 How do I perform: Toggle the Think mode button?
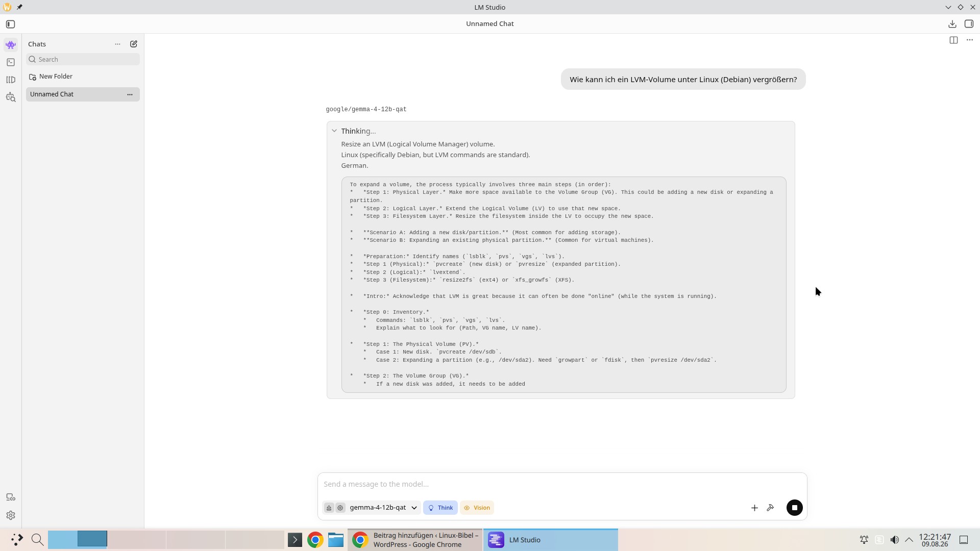point(440,508)
